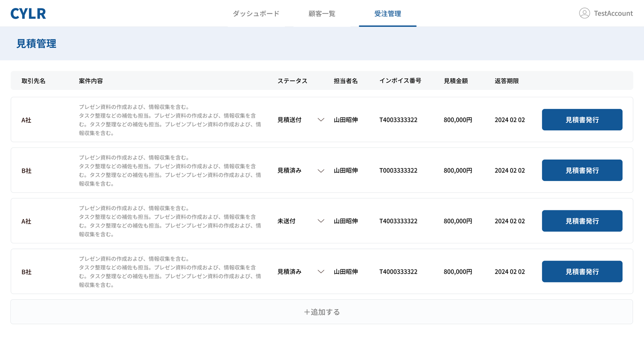Viewport: 644px width, 362px height.
Task: Click 見積書発行 in the 未送付 row
Action: [x=582, y=221]
